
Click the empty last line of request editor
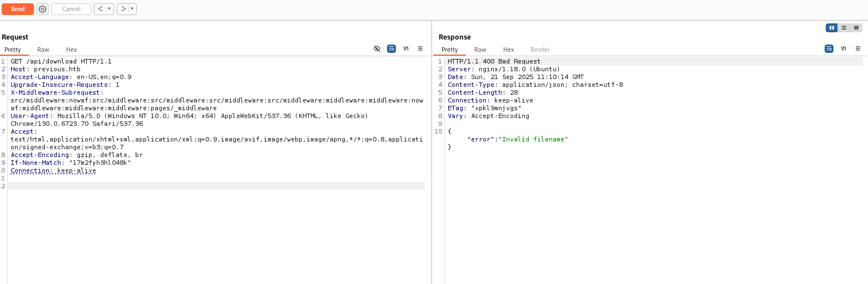pos(216,186)
